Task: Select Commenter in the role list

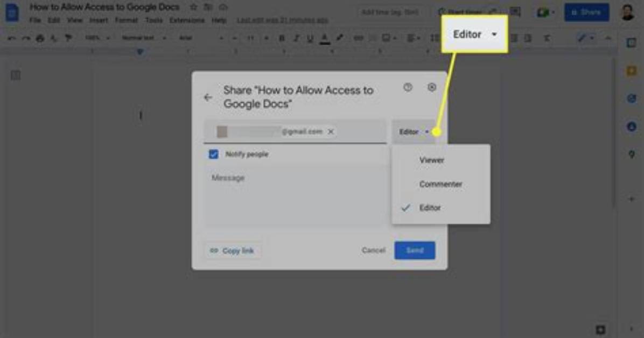Action: click(x=441, y=184)
